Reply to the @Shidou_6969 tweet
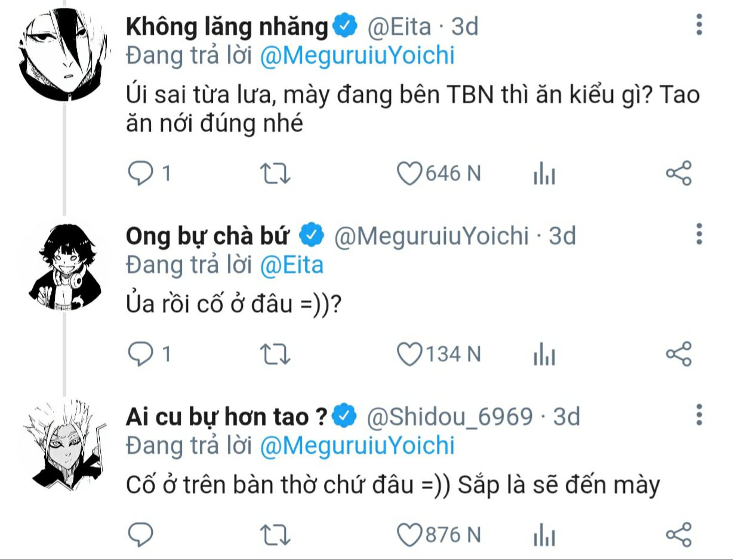 [142, 534]
